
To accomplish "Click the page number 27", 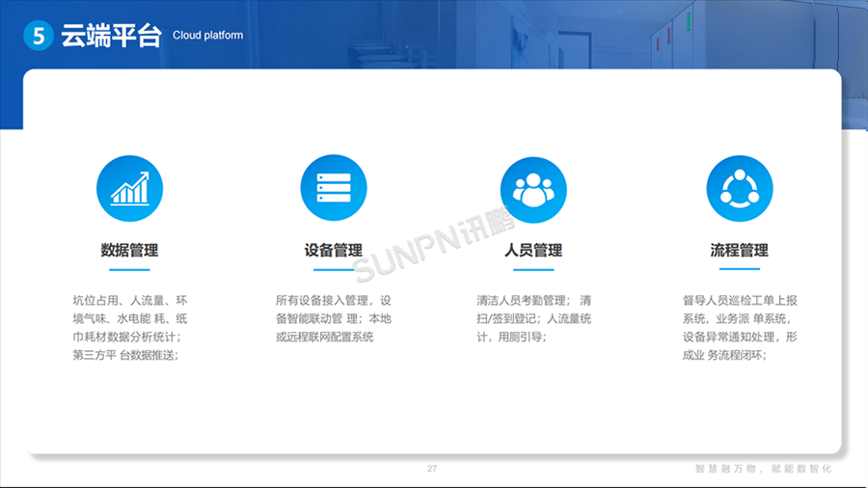I will pos(432,469).
